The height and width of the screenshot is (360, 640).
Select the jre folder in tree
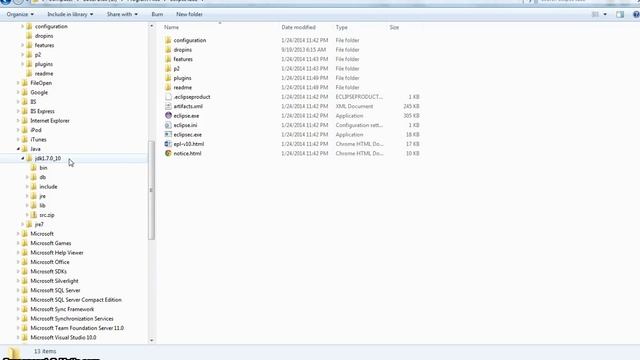pos(42,196)
